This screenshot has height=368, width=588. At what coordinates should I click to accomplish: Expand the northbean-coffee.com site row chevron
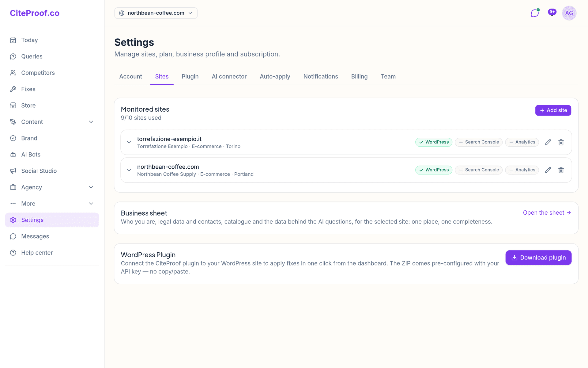pyautogui.click(x=129, y=170)
